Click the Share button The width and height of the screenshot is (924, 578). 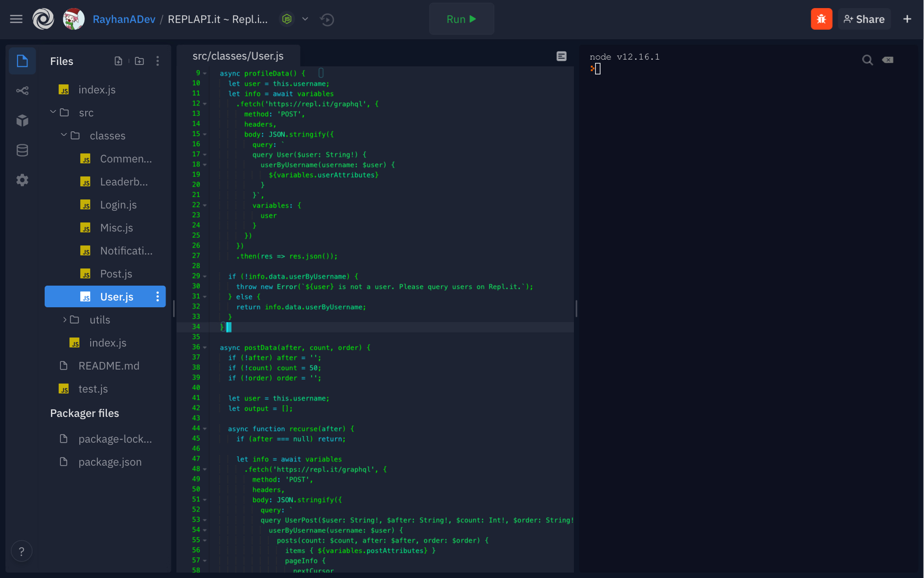click(864, 19)
